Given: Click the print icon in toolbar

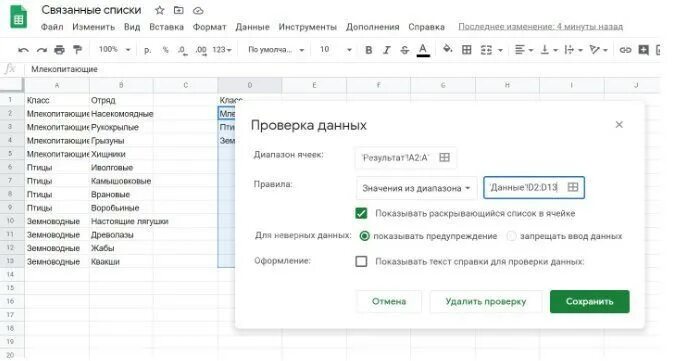Looking at the screenshot, I should [x=59, y=50].
